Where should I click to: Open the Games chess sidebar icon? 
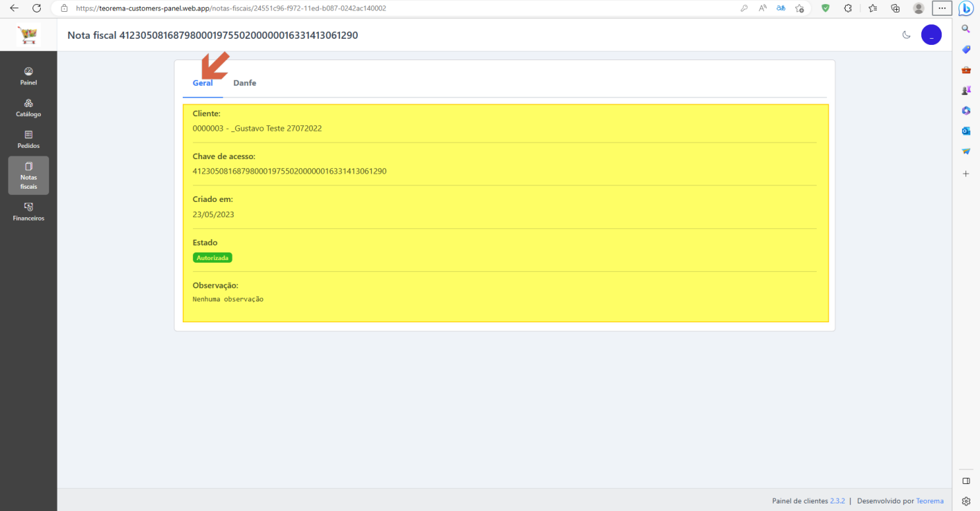966,91
